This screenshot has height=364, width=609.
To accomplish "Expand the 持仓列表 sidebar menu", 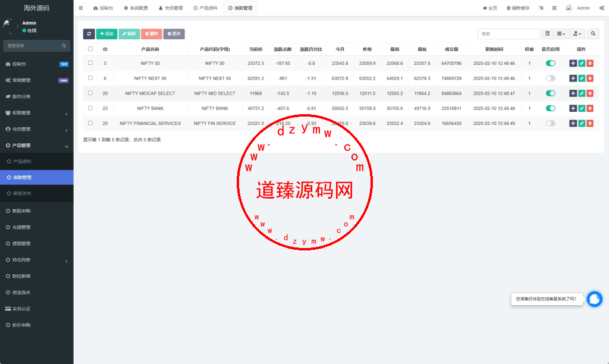I will point(36,261).
